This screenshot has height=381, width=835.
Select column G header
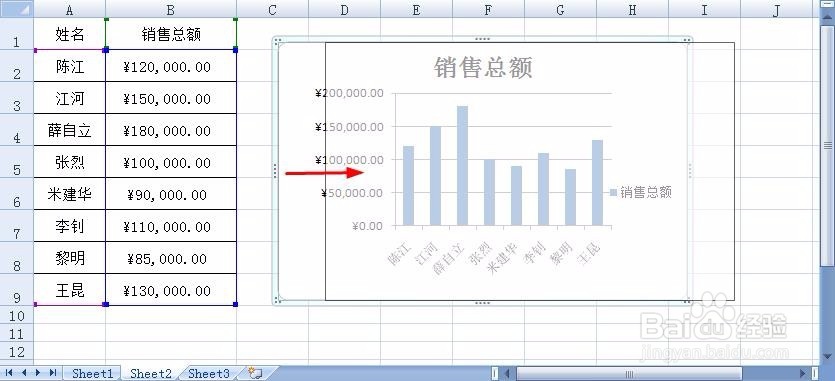click(x=560, y=9)
